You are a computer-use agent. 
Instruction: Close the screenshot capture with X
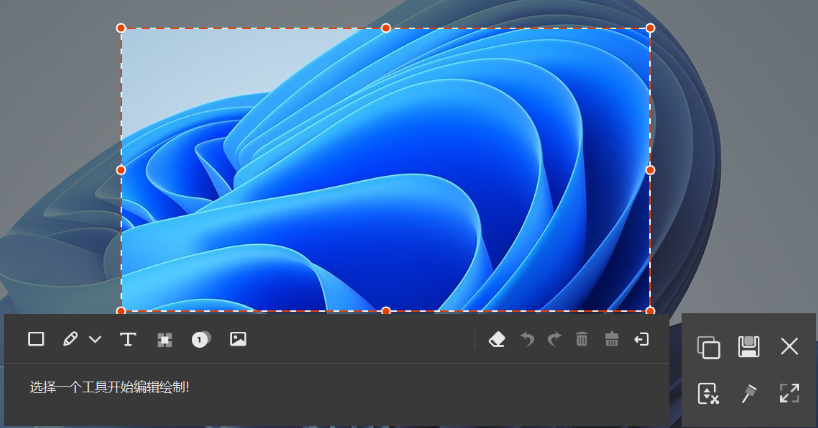click(789, 347)
